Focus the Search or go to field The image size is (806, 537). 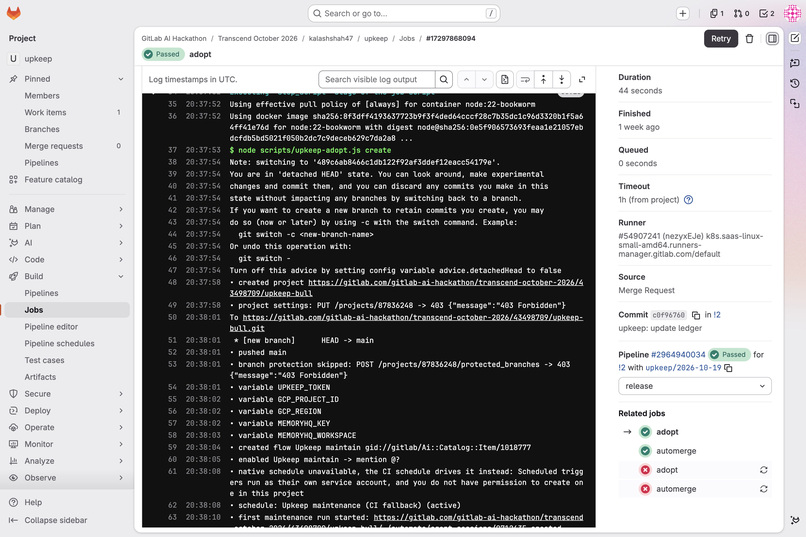point(404,14)
